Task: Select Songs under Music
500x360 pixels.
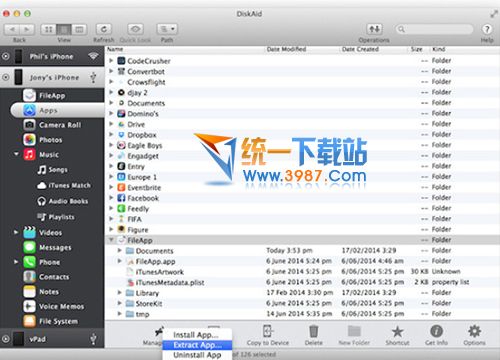Action: click(x=52, y=170)
